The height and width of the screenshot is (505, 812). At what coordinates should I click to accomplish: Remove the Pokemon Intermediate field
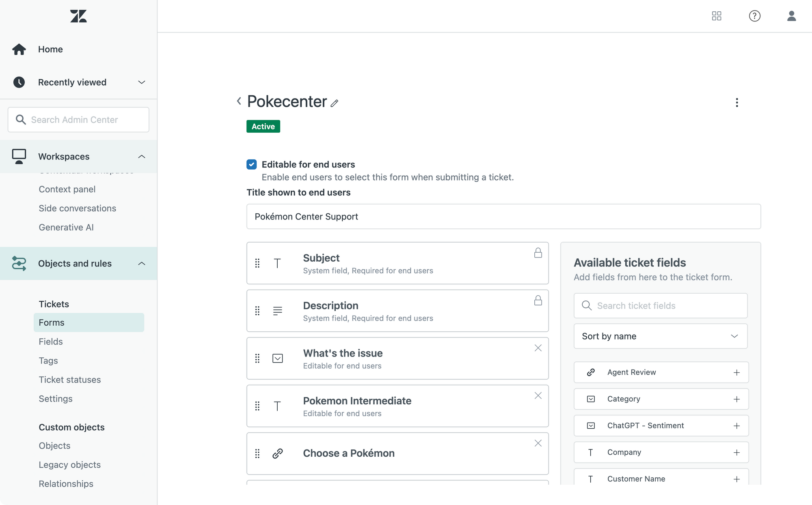(538, 395)
